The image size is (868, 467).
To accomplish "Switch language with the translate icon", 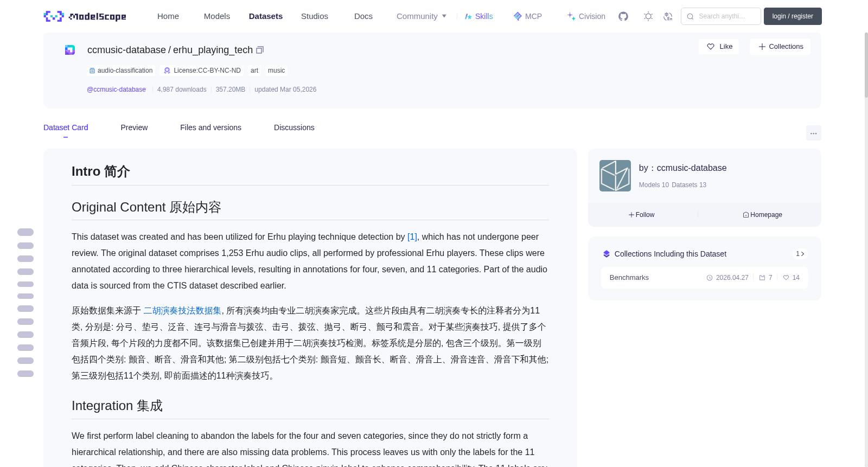I will click(x=668, y=16).
